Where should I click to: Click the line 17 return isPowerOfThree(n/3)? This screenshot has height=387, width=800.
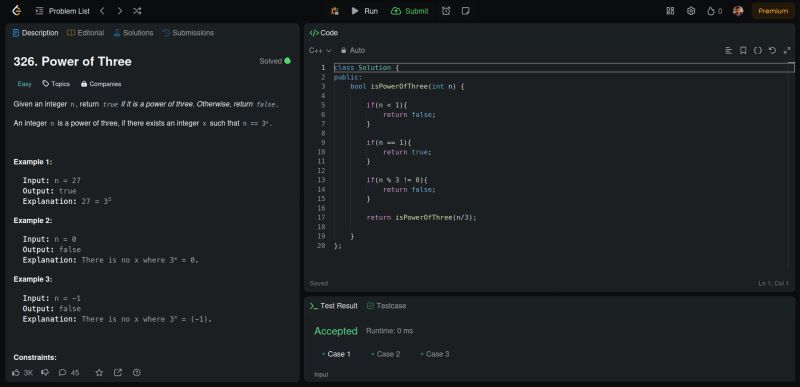tap(421, 217)
